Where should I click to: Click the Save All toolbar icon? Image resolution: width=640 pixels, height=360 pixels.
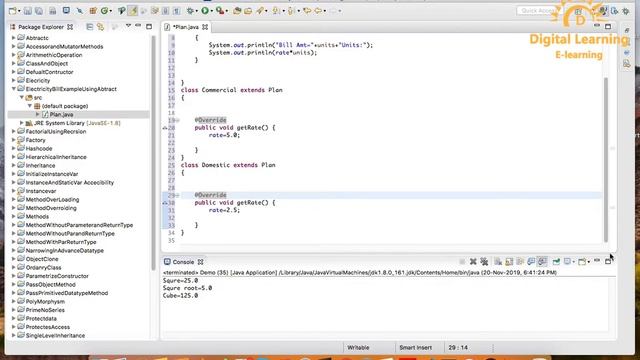(39, 11)
